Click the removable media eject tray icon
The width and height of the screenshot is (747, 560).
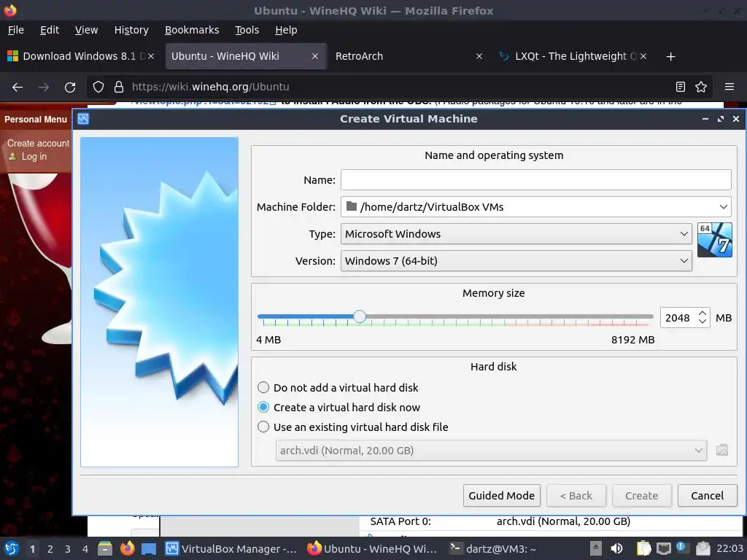click(x=595, y=548)
